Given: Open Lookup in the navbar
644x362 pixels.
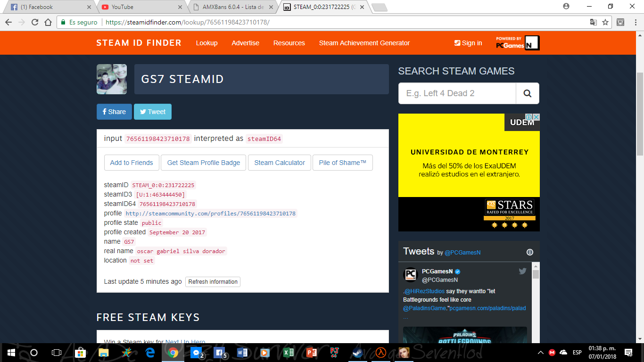Looking at the screenshot, I should click(206, 43).
